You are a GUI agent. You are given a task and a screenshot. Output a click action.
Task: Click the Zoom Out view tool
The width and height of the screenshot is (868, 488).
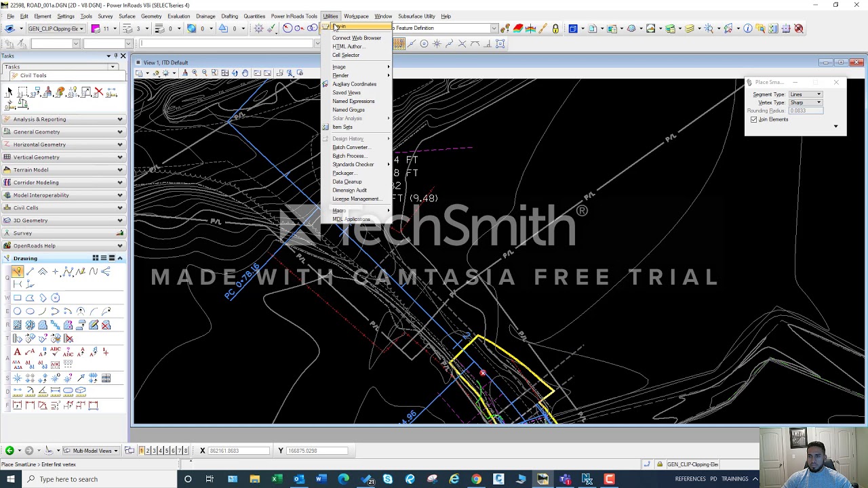pos(205,73)
